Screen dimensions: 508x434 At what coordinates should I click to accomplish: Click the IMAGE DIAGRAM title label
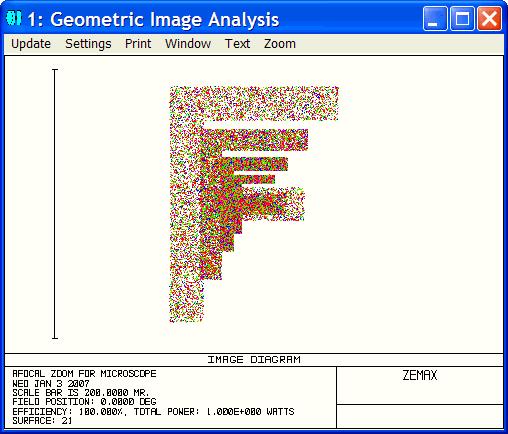254,360
